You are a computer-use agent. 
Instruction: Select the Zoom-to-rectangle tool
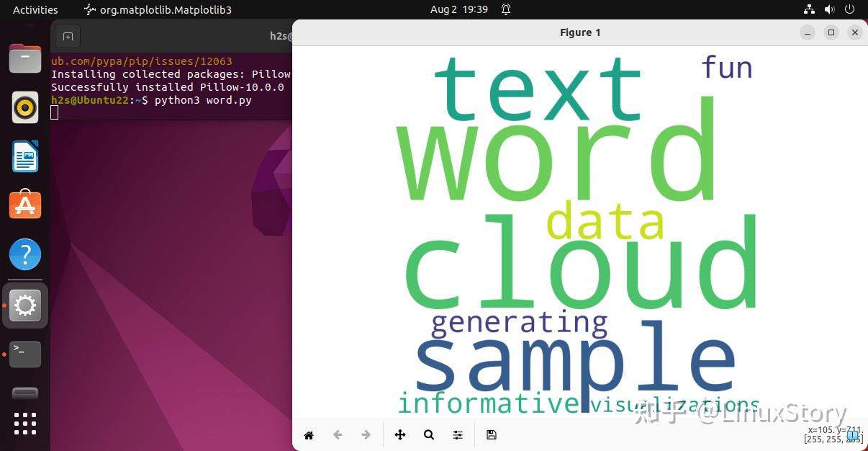tap(429, 434)
